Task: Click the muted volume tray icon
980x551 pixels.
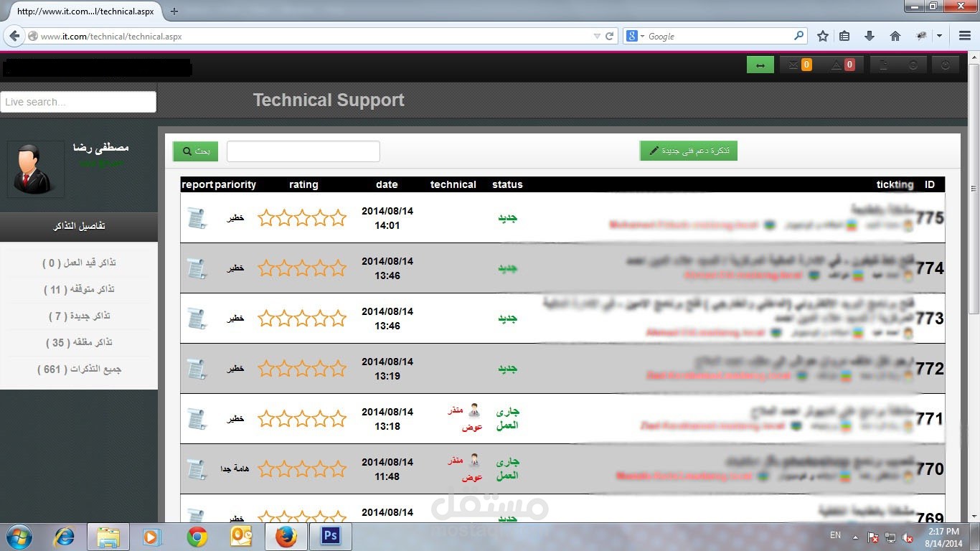Action: [x=908, y=537]
